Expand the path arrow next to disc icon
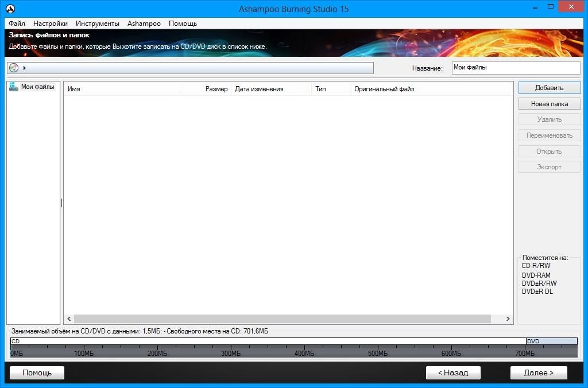Image resolution: width=588 pixels, height=388 pixels. pyautogui.click(x=24, y=68)
